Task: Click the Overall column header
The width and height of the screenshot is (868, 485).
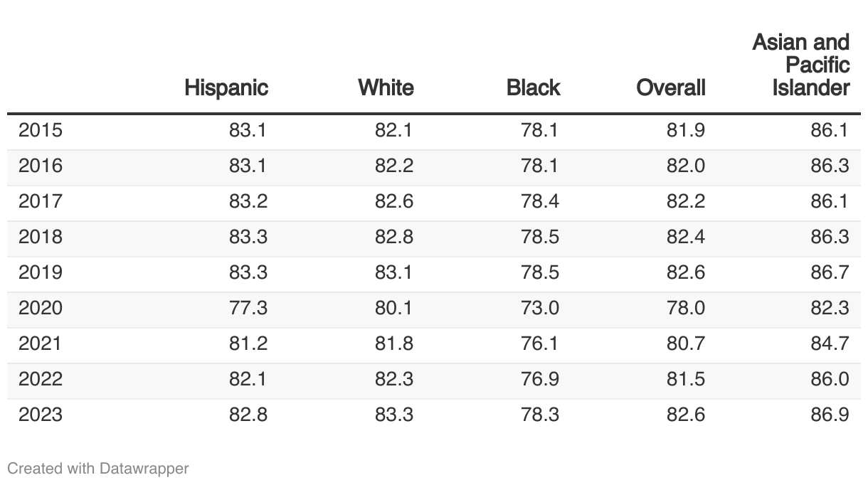Action: (670, 87)
